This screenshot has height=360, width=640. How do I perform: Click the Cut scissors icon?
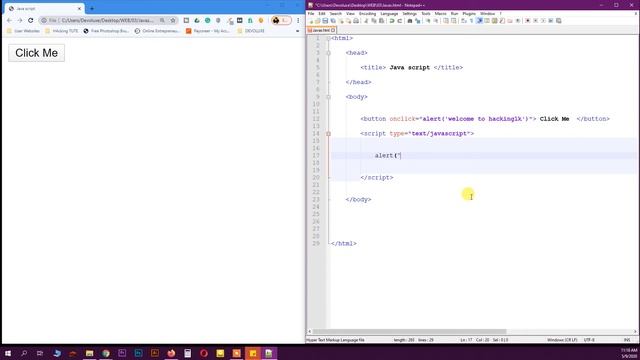pos(366,21)
